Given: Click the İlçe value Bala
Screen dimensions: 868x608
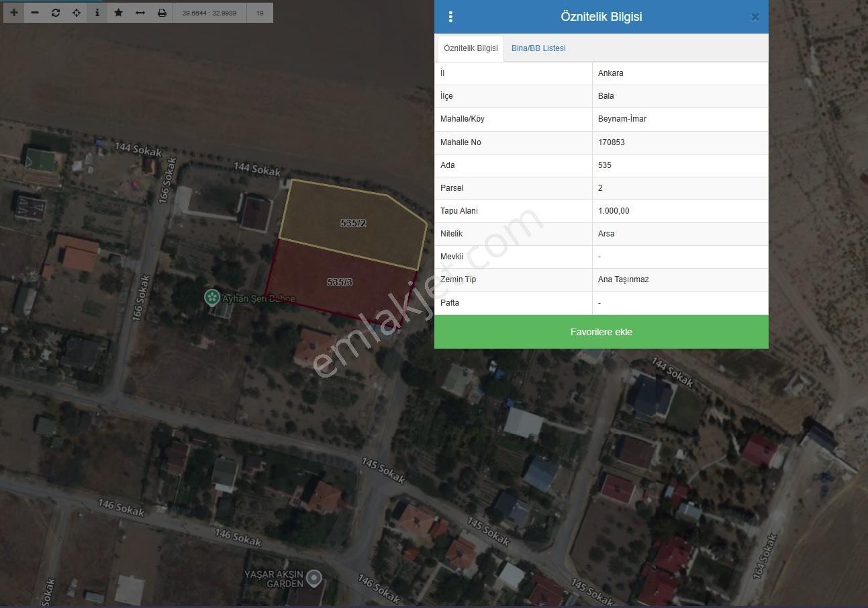Looking at the screenshot, I should 606,96.
